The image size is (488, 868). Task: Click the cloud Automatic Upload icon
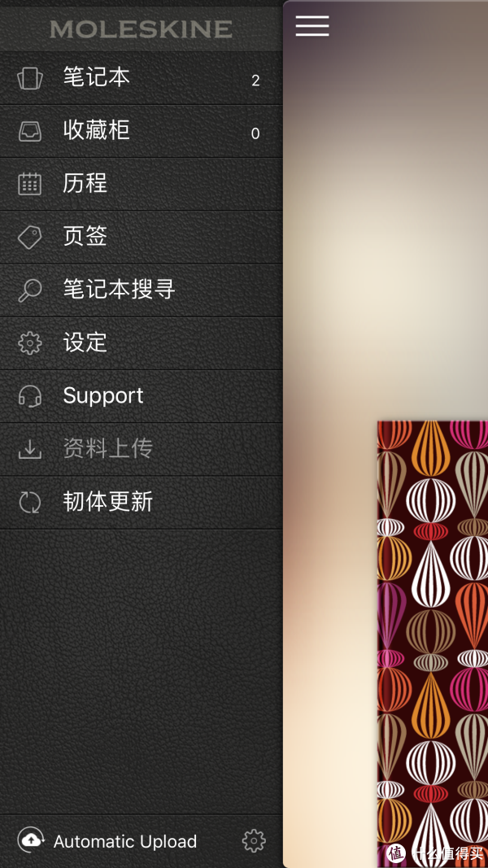tap(31, 840)
